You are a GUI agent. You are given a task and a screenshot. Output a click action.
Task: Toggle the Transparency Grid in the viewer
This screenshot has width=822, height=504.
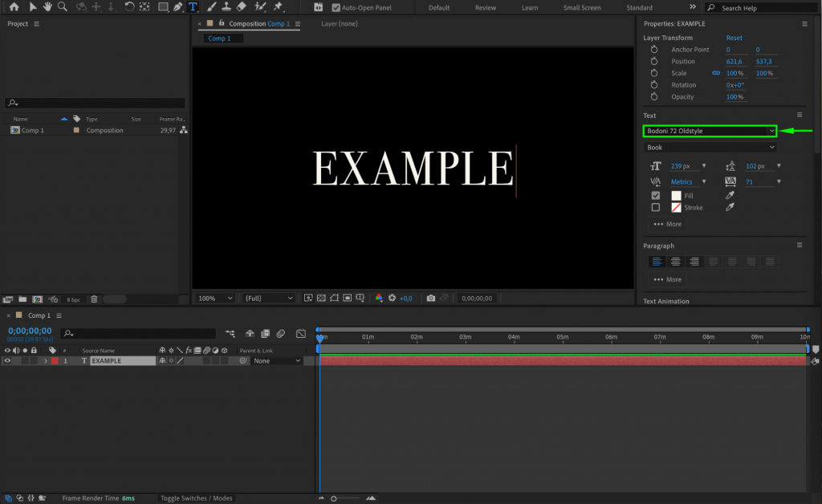[x=321, y=298]
